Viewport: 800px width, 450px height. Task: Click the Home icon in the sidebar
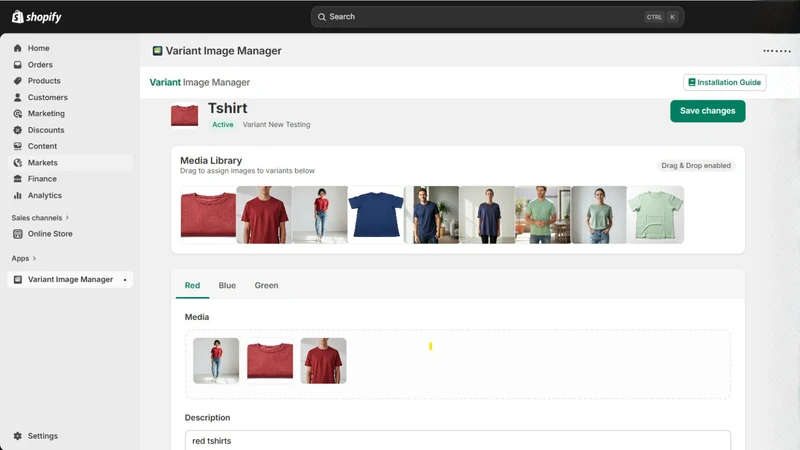point(17,48)
